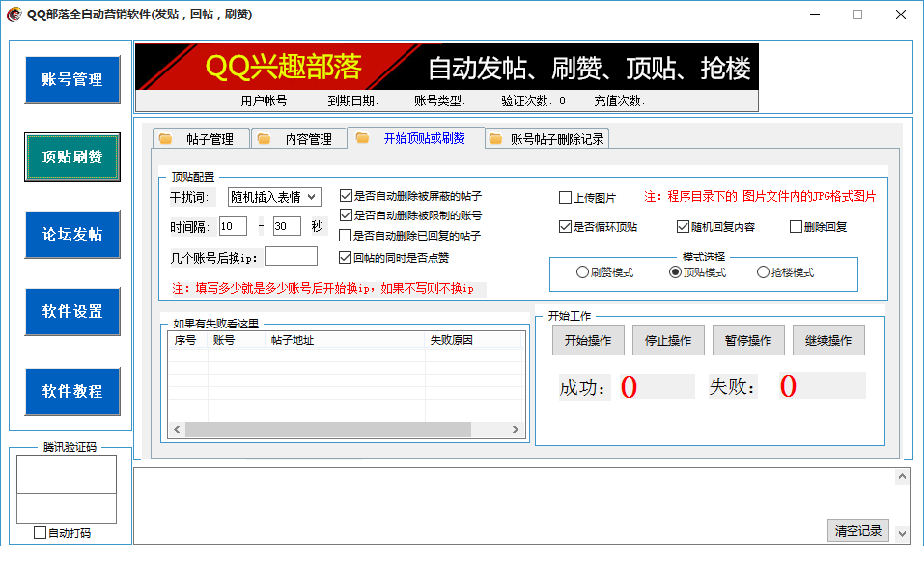Click the 用户帐号 label
Screen dimensions: 924x568
[264, 100]
